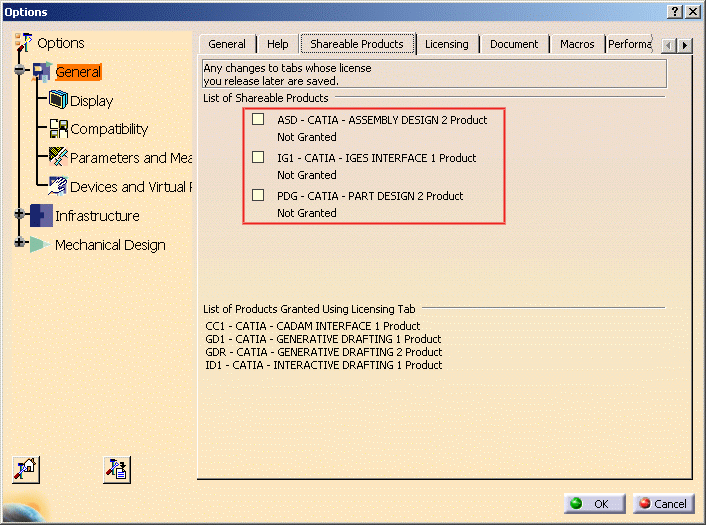Collapse the General tree node
This screenshot has height=525, width=706.
19,70
